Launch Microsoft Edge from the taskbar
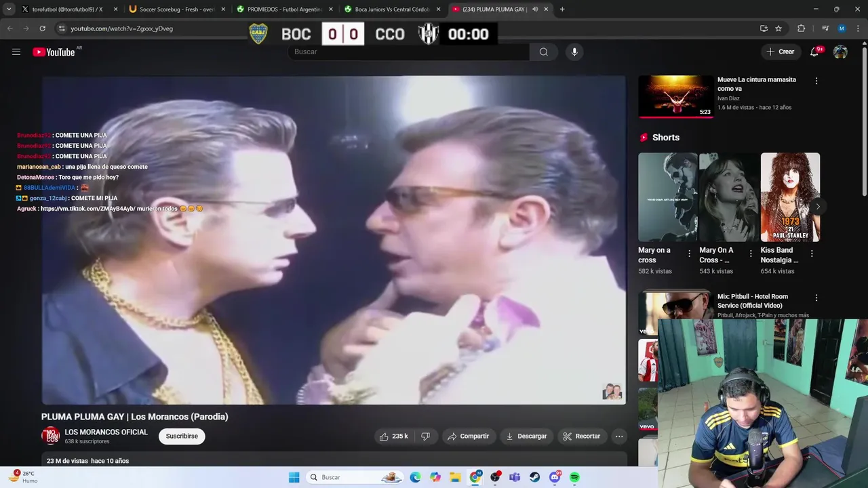 coord(415,477)
